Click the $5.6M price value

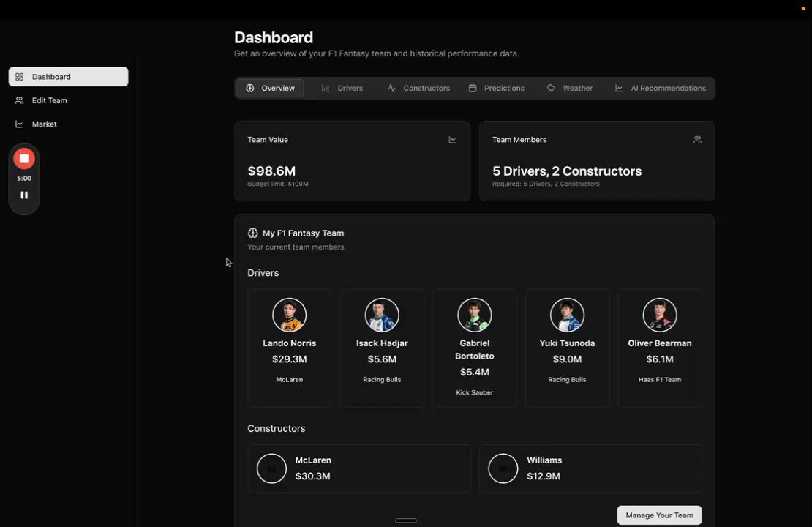[382, 359]
